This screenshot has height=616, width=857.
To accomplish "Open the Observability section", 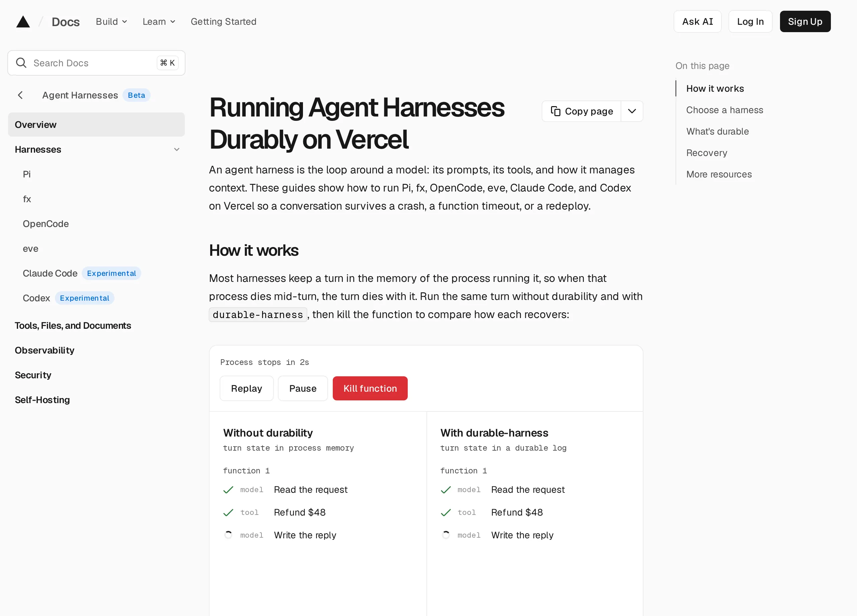I will tap(45, 350).
